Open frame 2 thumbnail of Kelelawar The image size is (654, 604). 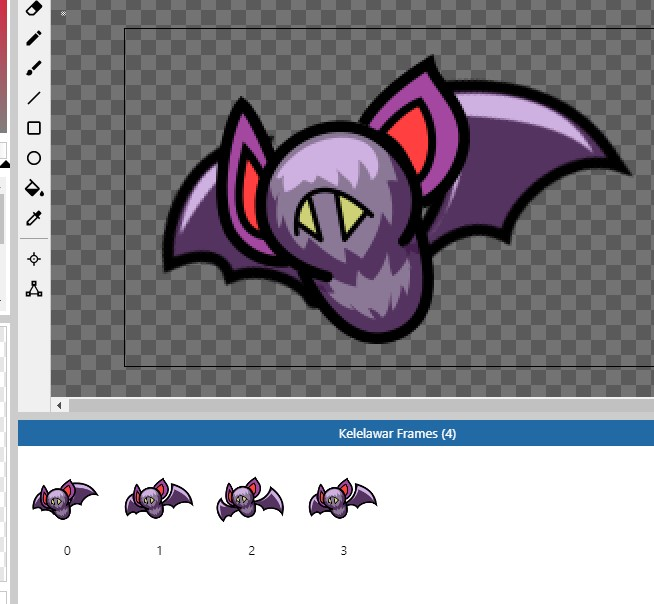(250, 499)
